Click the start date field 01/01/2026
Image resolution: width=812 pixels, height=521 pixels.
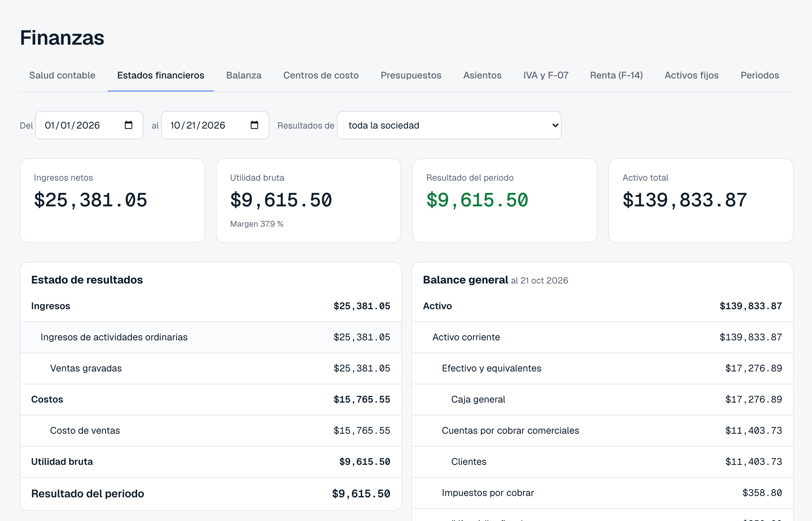tap(89, 125)
